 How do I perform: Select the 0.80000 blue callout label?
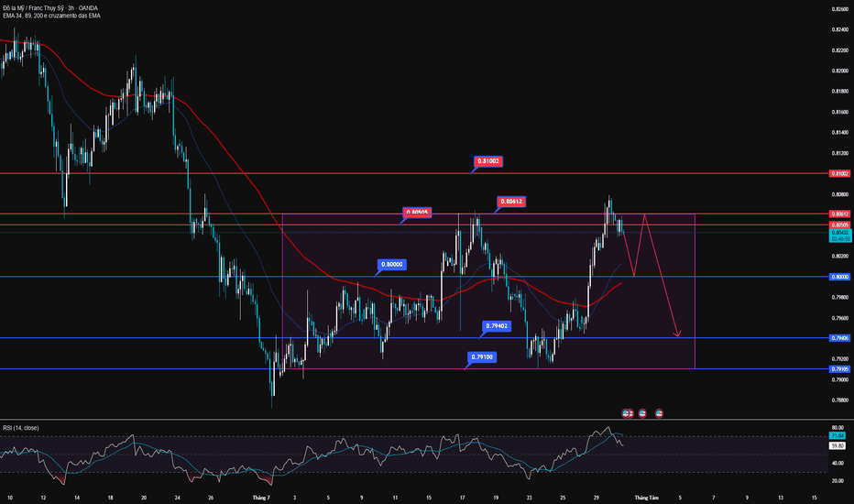391,264
